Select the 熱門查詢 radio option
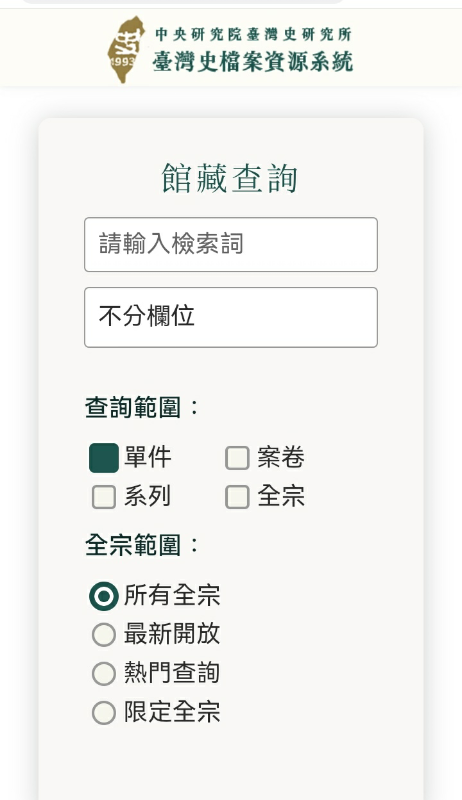The image size is (462, 800). point(104,673)
